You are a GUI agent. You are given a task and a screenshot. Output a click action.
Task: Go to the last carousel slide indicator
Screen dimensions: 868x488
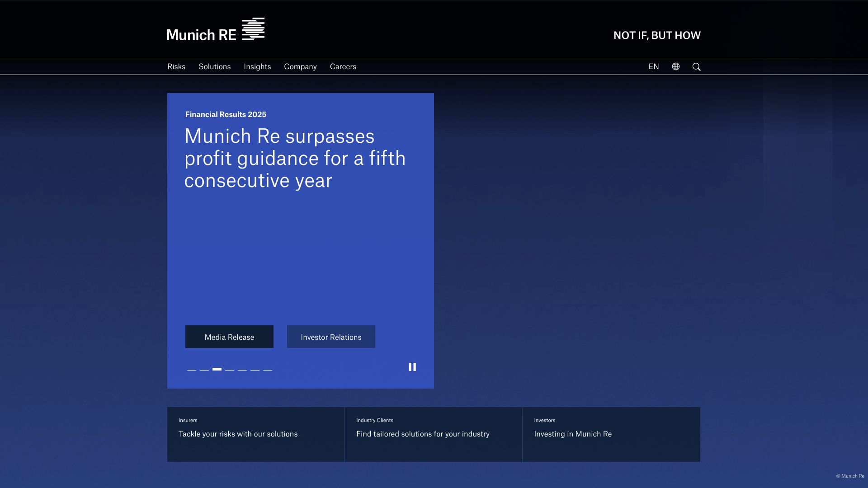tap(268, 369)
